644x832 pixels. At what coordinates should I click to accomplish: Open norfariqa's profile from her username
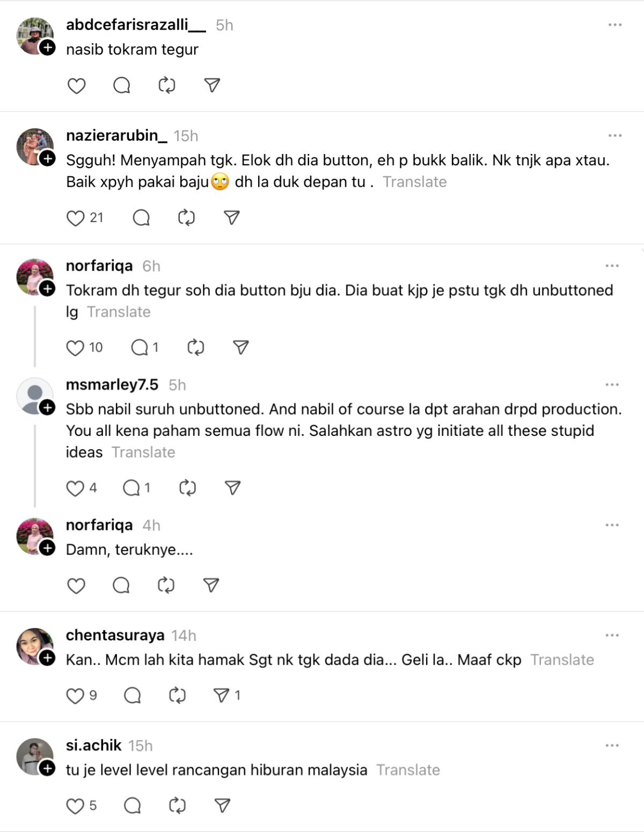99,266
